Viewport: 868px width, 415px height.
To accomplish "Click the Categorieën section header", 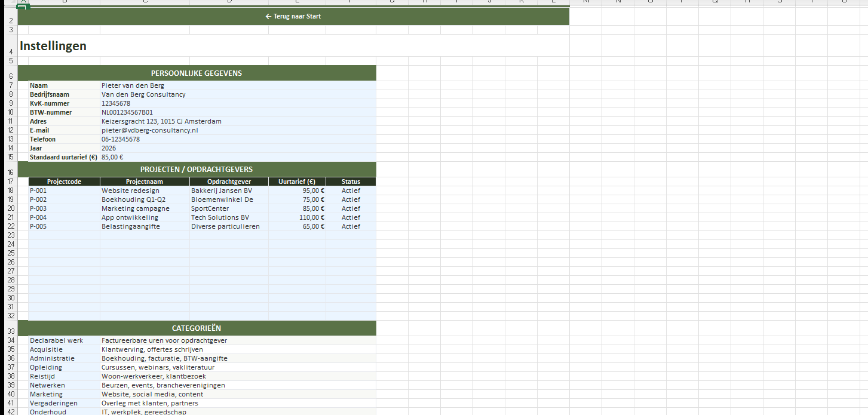I will pos(197,328).
